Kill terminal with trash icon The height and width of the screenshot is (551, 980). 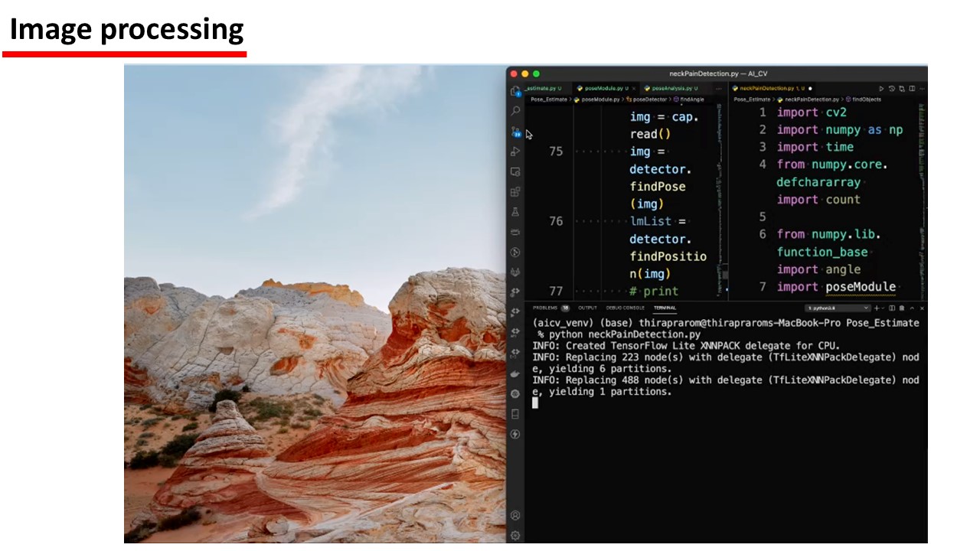[902, 308]
